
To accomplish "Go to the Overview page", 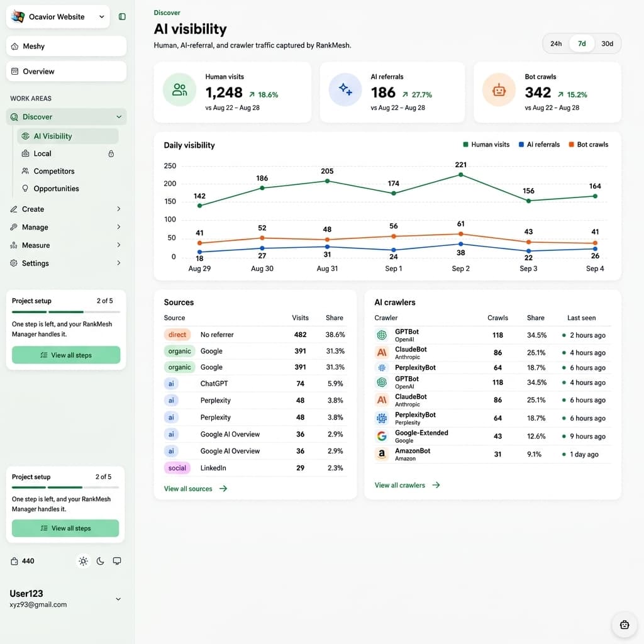I will [66, 71].
